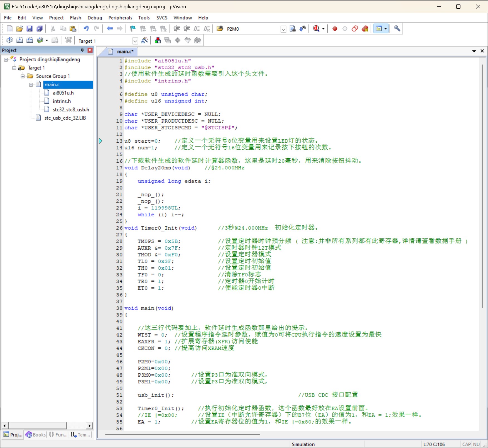Open Configuration wrench icon
This screenshot has height=448, width=488.
click(397, 29)
